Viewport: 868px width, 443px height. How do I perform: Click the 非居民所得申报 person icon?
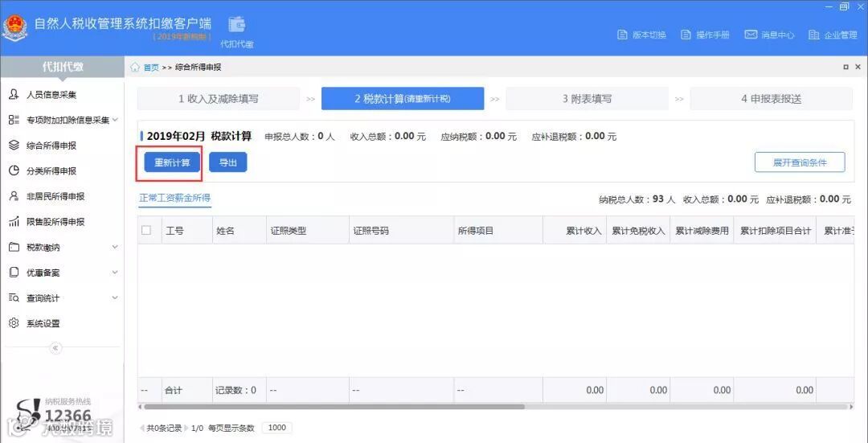[14, 196]
